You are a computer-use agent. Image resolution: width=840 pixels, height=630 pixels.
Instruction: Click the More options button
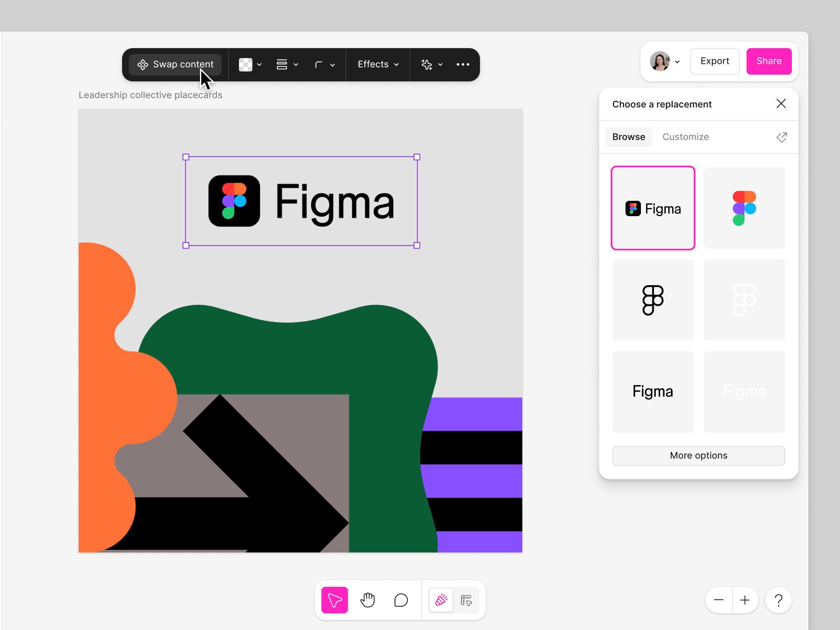pyautogui.click(x=698, y=455)
